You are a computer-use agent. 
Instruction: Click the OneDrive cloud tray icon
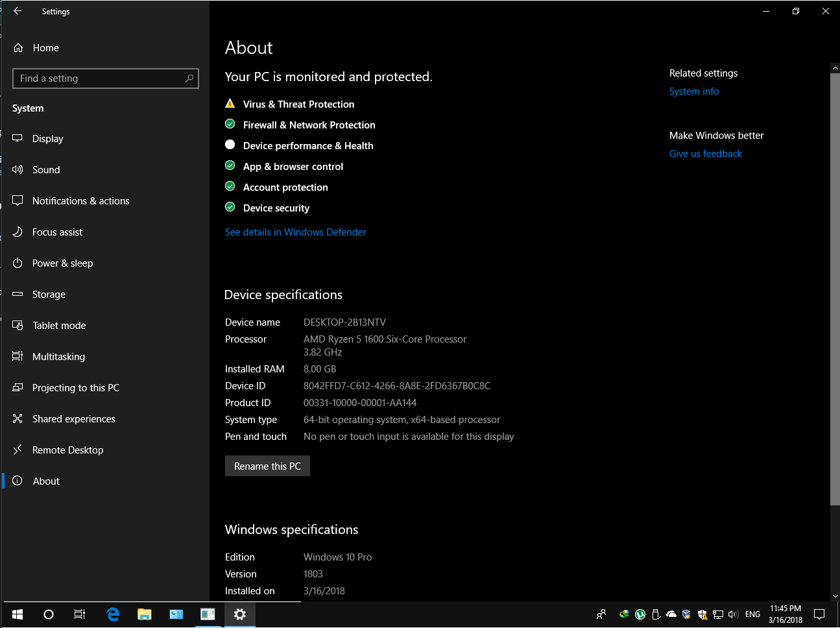coord(671,614)
